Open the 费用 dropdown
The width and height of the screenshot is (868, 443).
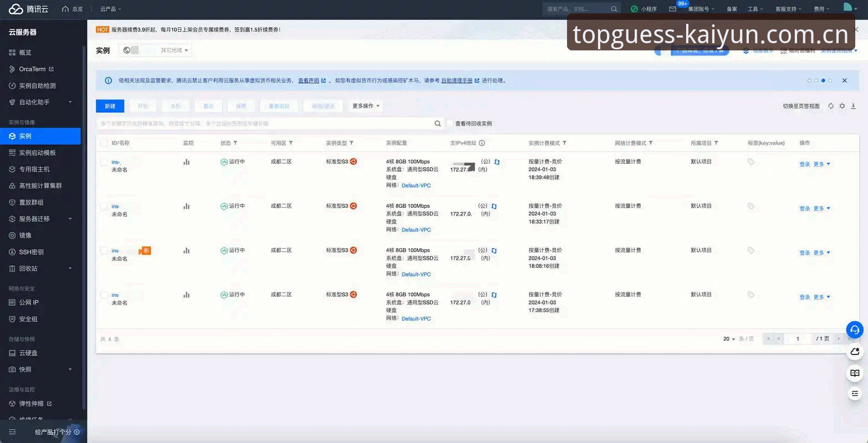[x=821, y=9]
